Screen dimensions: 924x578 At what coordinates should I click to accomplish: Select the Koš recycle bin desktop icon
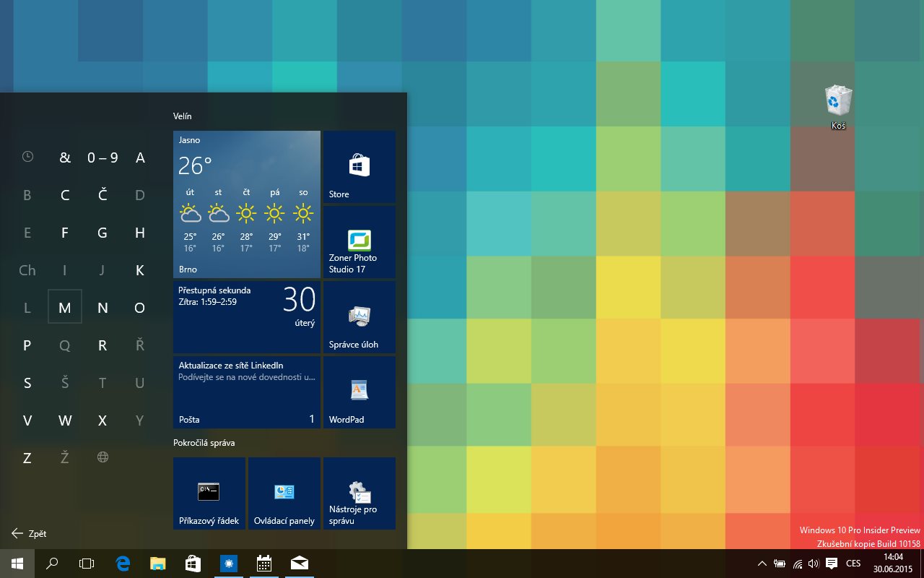coord(838,108)
